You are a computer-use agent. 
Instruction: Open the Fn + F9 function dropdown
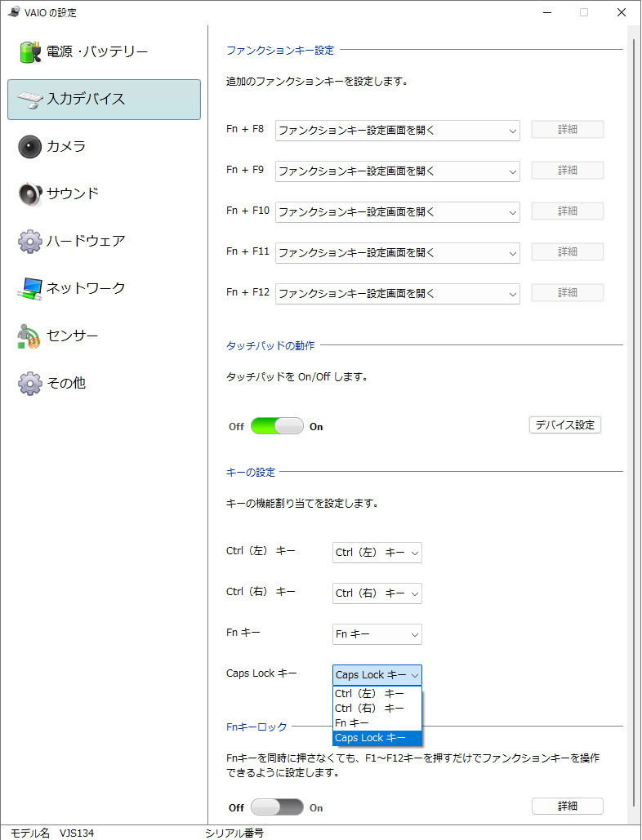[x=398, y=171]
